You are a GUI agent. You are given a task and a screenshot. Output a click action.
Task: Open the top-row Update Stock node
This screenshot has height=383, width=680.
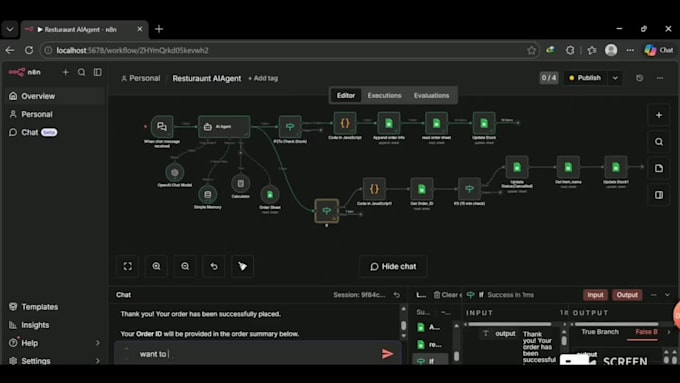point(484,123)
